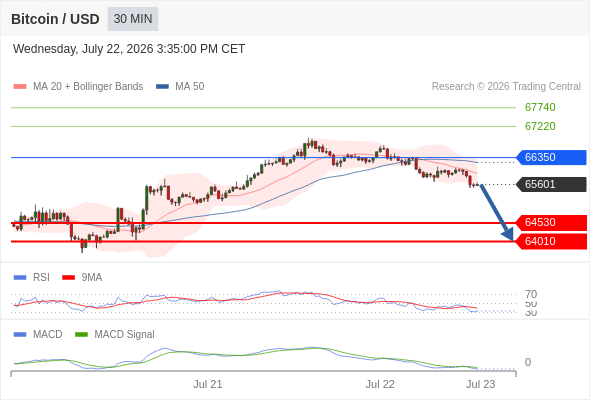
Task: Click the 9MA red legend swatch
Action: click(x=68, y=278)
